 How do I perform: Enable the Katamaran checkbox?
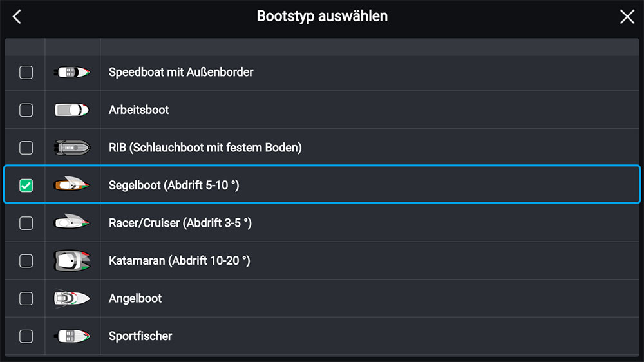26,261
